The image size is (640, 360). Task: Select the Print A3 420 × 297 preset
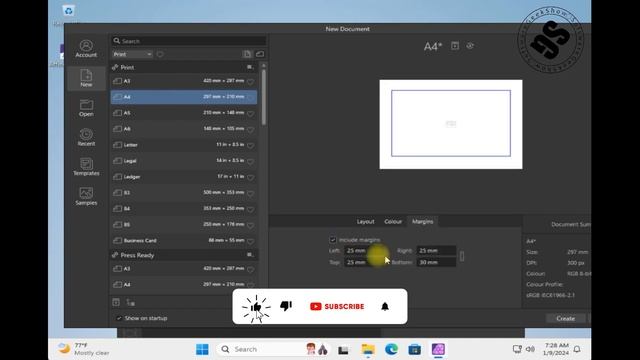tap(184, 81)
